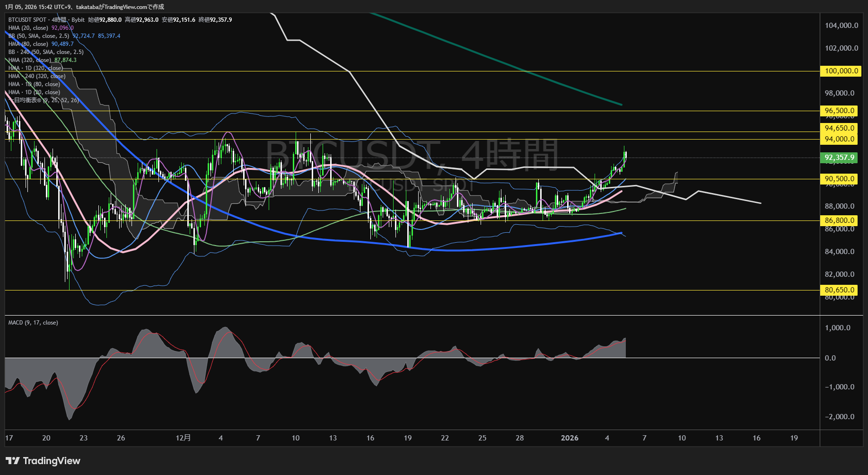Select the green current price 92,357.9 tag
This screenshot has width=868, height=475.
pyautogui.click(x=840, y=158)
